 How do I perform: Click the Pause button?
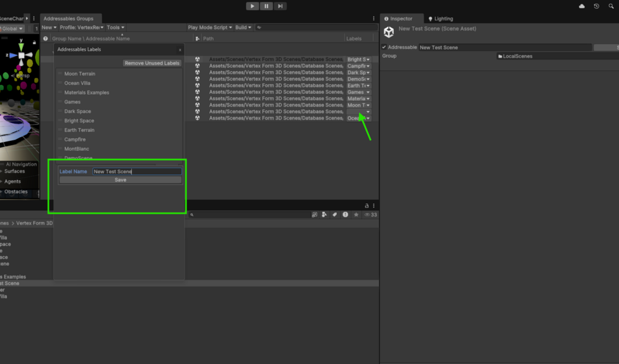point(266,6)
